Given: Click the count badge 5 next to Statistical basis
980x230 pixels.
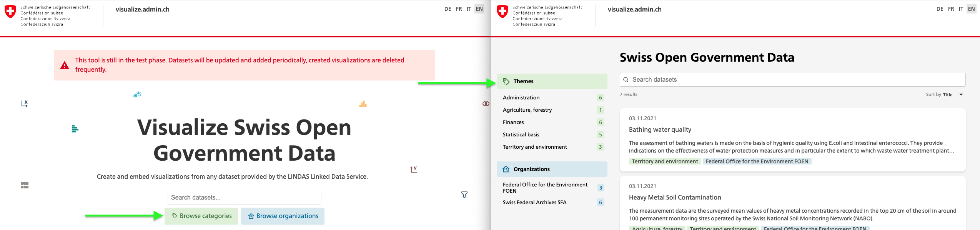Looking at the screenshot, I should click(601, 134).
